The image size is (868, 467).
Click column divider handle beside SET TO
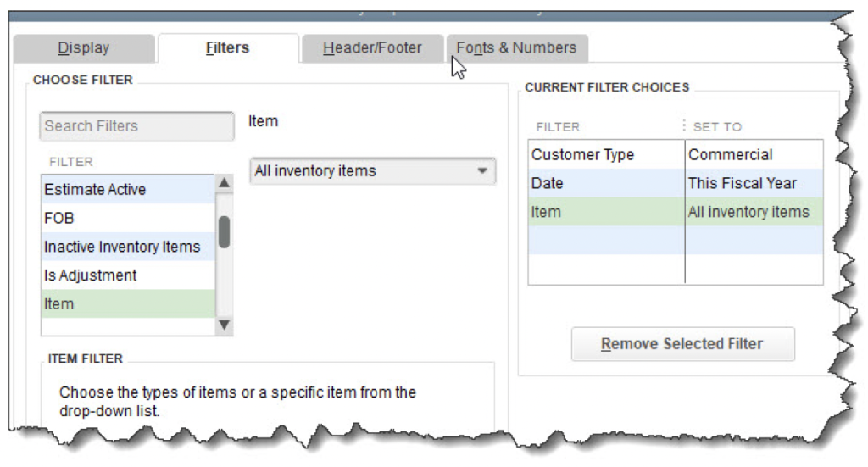tap(684, 126)
